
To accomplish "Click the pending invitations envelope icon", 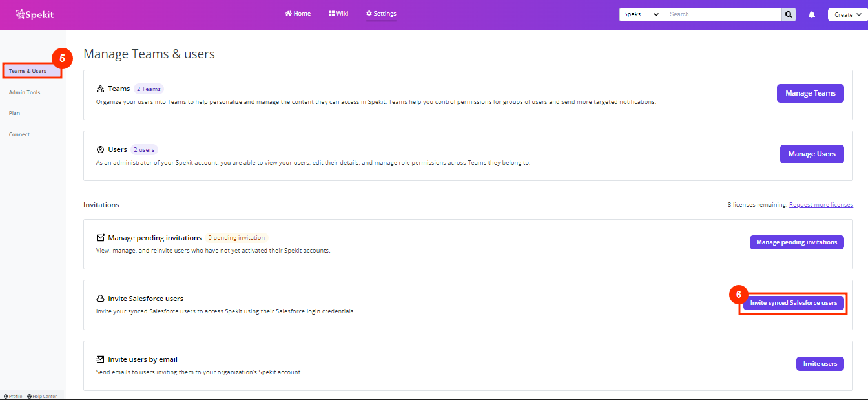I will 100,238.
